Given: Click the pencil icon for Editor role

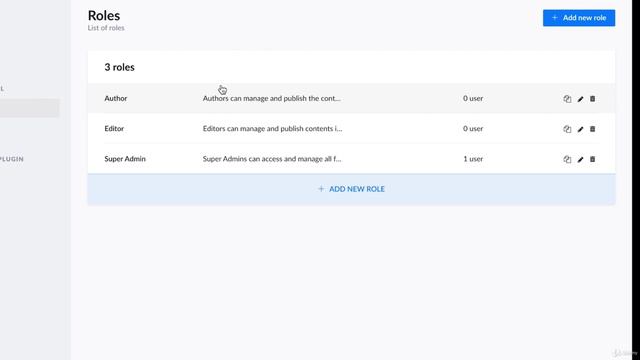Looking at the screenshot, I should [x=580, y=129].
